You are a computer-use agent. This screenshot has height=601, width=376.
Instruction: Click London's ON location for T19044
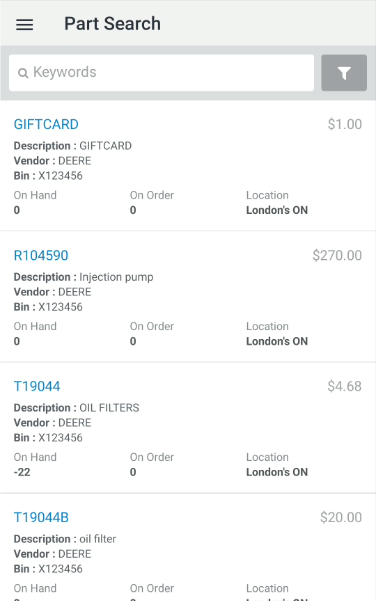pyautogui.click(x=277, y=472)
